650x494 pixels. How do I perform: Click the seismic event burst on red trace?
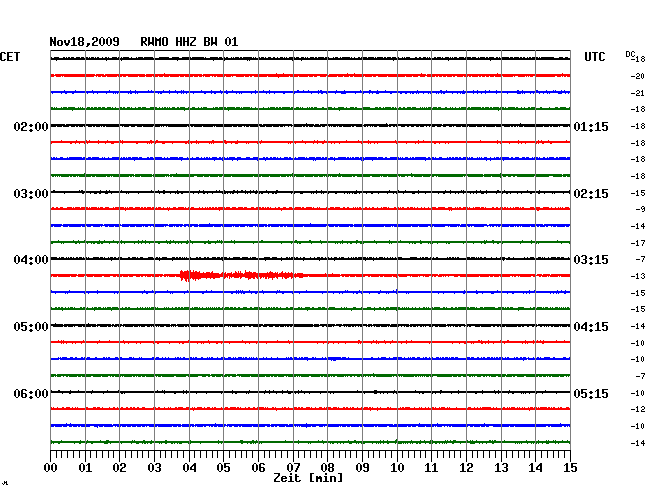pyautogui.click(x=241, y=275)
